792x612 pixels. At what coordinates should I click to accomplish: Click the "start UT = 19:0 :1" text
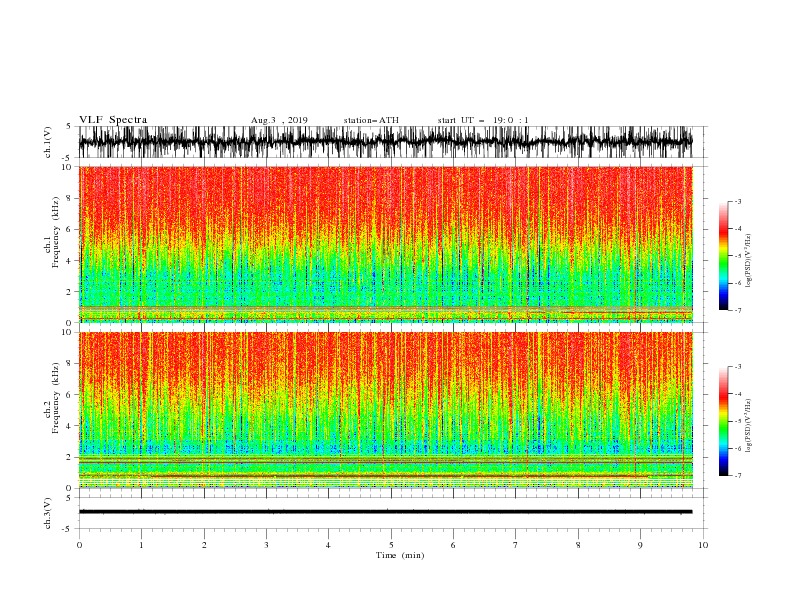pyautogui.click(x=483, y=120)
